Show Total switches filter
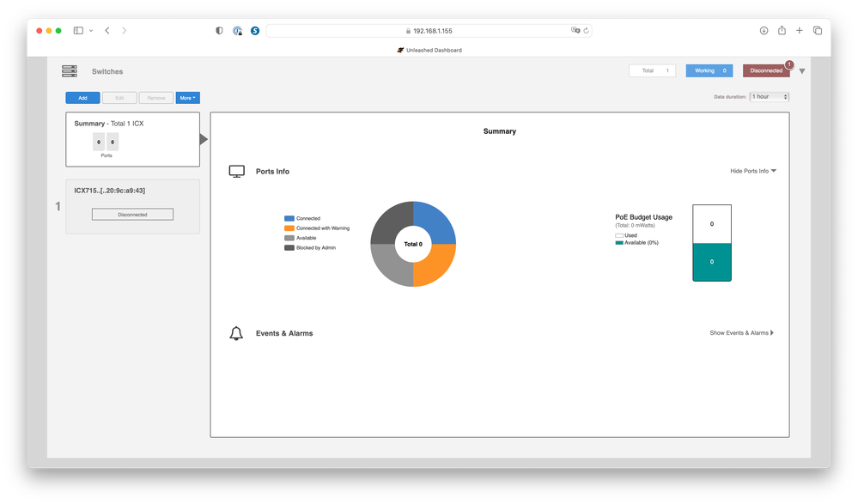Viewport: 858px width, 504px height. [652, 70]
